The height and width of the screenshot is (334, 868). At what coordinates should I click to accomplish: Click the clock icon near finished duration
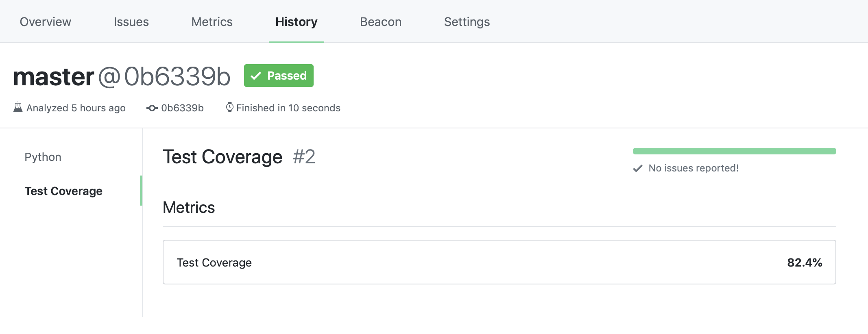229,107
